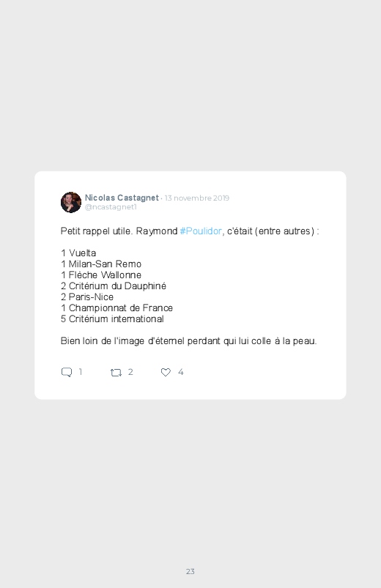
Task: Click the retweet arrows icon
Action: (x=116, y=373)
